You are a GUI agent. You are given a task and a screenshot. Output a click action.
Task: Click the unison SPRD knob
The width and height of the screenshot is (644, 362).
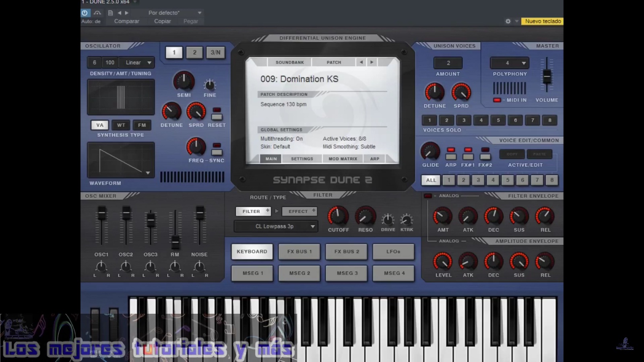coord(461,92)
